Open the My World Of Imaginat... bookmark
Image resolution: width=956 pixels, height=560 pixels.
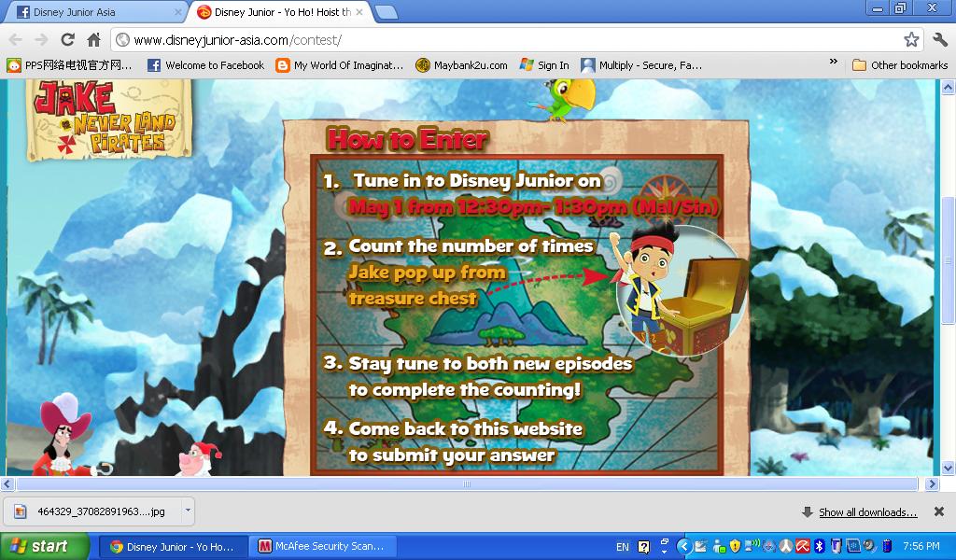point(340,65)
